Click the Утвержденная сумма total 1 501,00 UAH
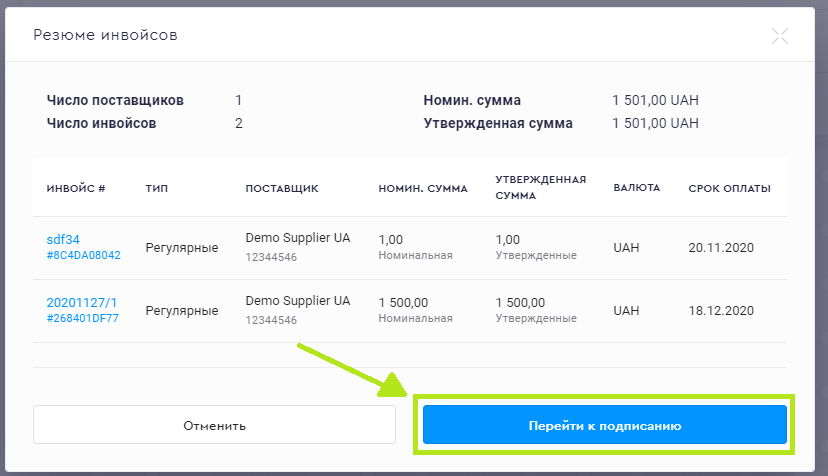Image resolution: width=828 pixels, height=476 pixels. tap(655, 124)
